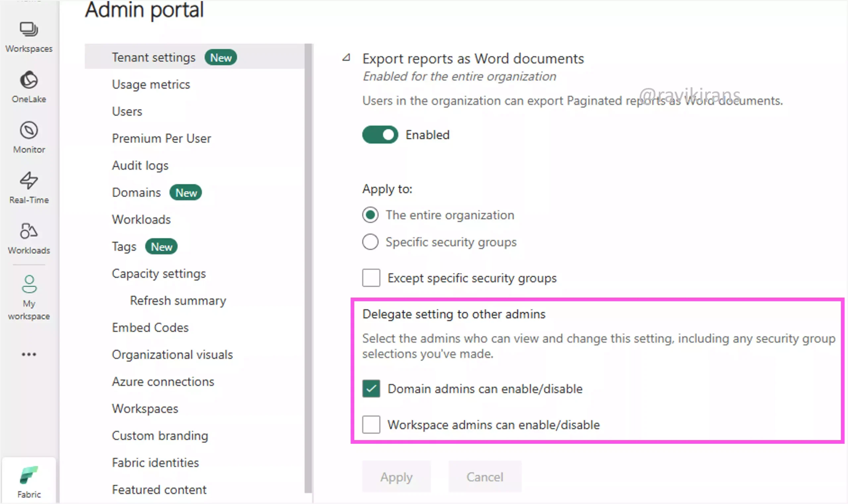Click the admin menu vertical scrollbar

[308, 268]
